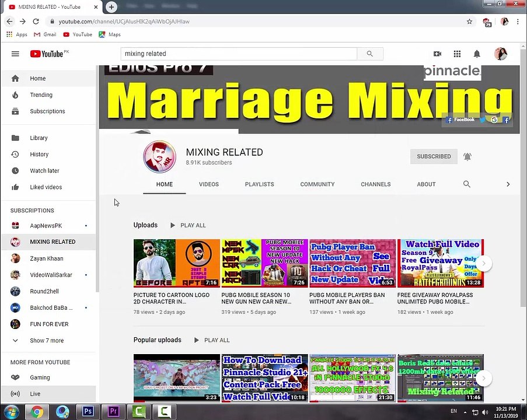
Task: Click the search magnifier button
Action: pos(369,54)
